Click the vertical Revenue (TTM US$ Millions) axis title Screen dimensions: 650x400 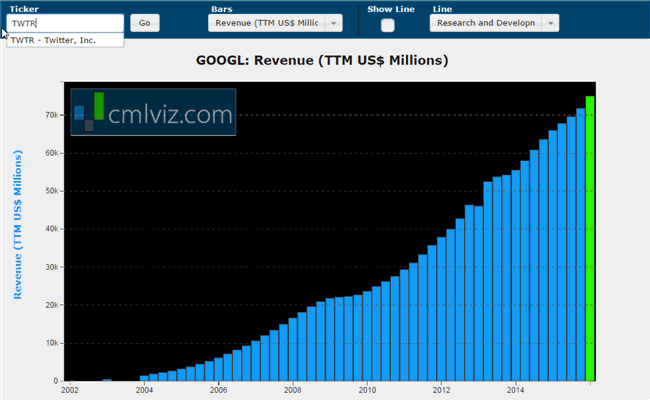point(18,224)
